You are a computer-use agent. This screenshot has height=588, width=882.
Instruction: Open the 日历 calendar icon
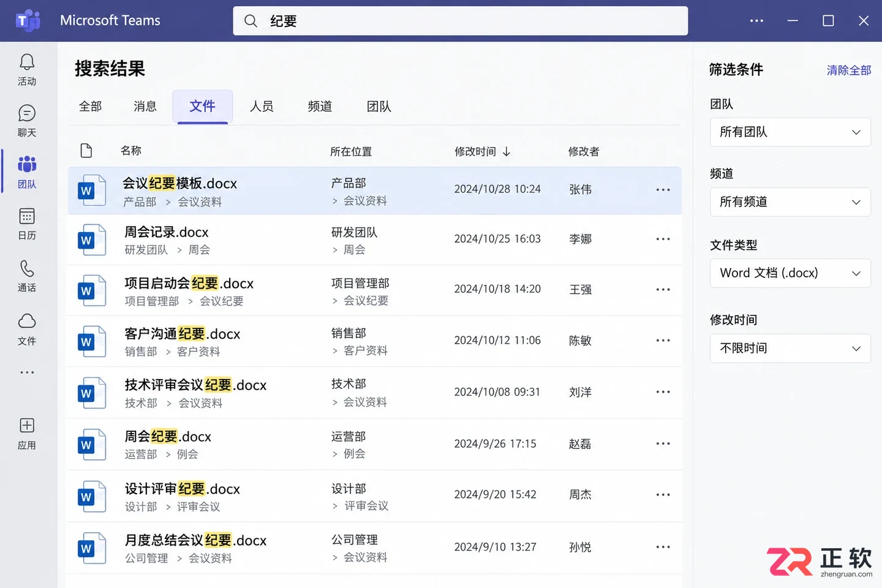tap(27, 216)
